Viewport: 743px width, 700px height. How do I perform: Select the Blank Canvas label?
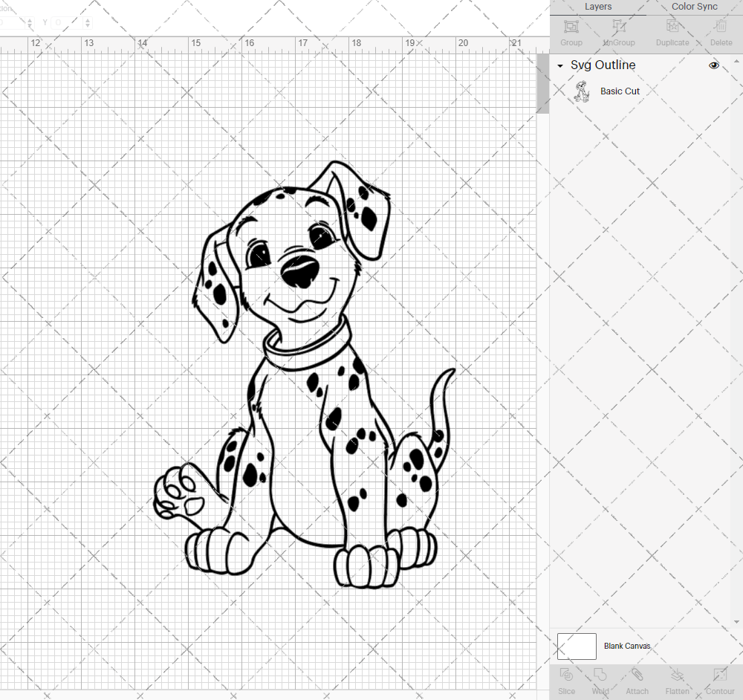point(627,646)
